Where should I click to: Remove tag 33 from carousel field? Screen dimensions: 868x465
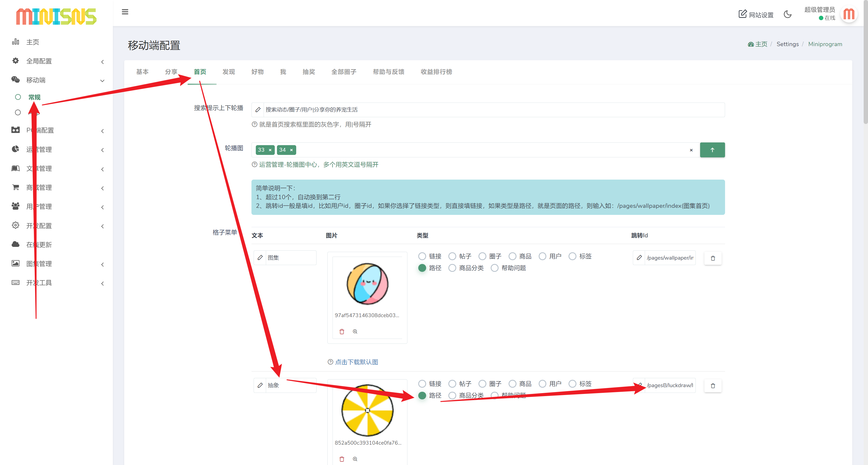click(x=270, y=150)
